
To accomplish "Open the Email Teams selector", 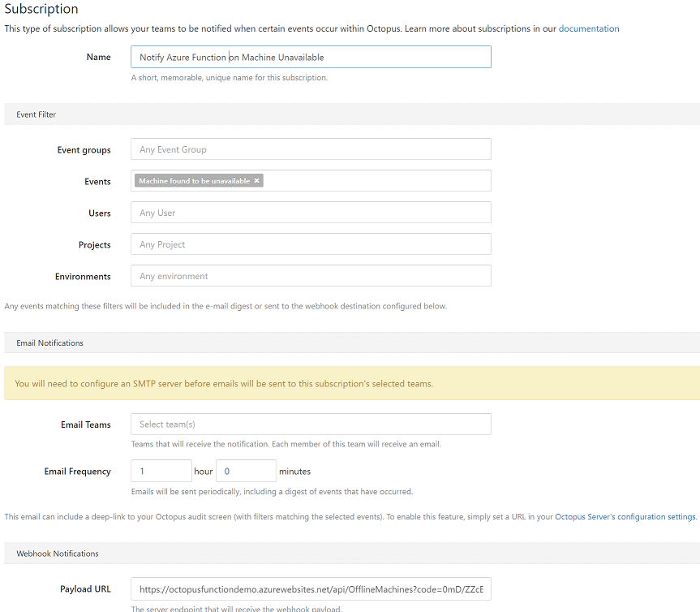I will pyautogui.click(x=311, y=425).
